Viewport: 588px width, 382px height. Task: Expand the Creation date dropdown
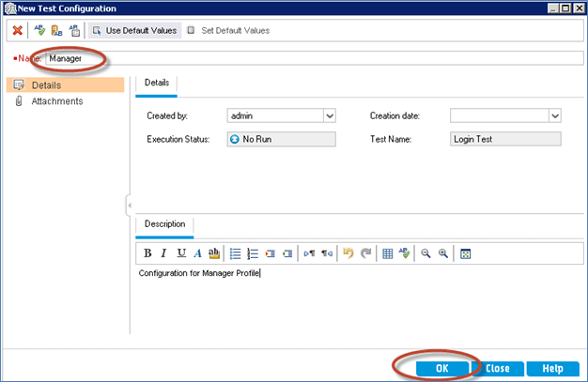[554, 115]
